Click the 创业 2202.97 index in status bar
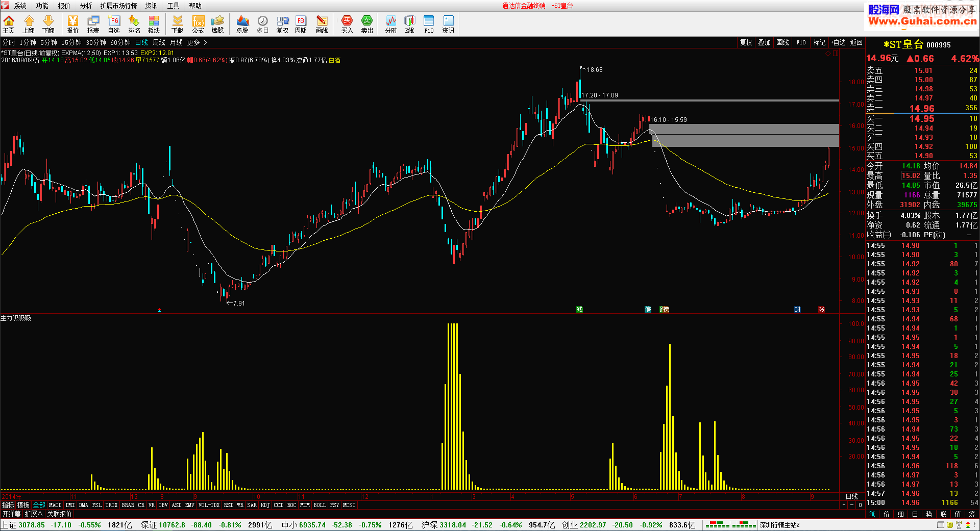The width and height of the screenshot is (980, 531). click(584, 525)
